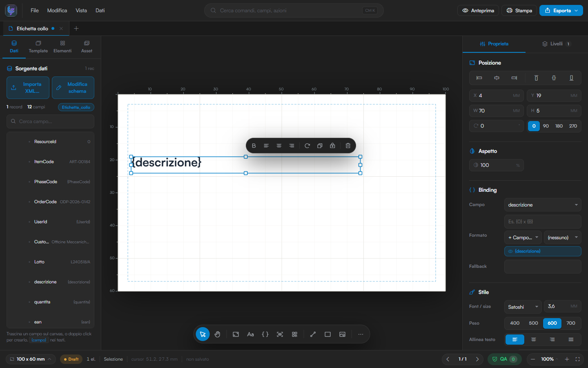Select the pointer selection tool
The height and width of the screenshot is (368, 588).
point(203,334)
